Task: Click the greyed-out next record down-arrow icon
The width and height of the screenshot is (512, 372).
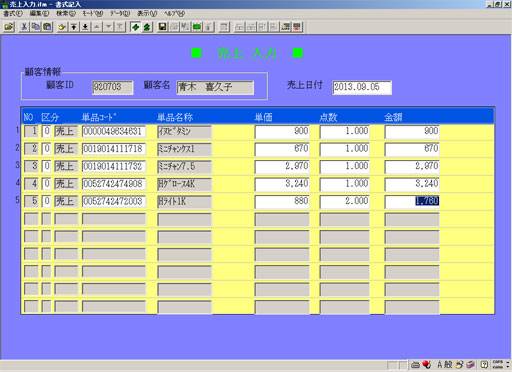Action: tap(109, 27)
